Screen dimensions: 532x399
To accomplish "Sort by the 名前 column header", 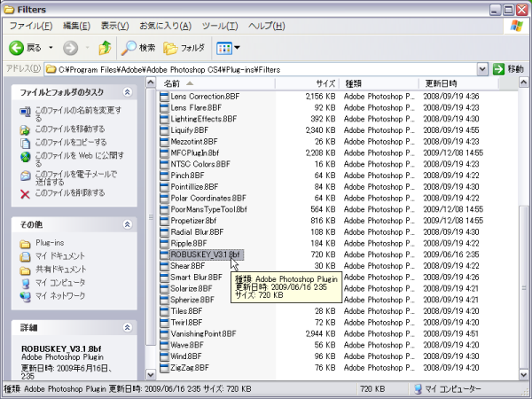I will click(x=215, y=83).
